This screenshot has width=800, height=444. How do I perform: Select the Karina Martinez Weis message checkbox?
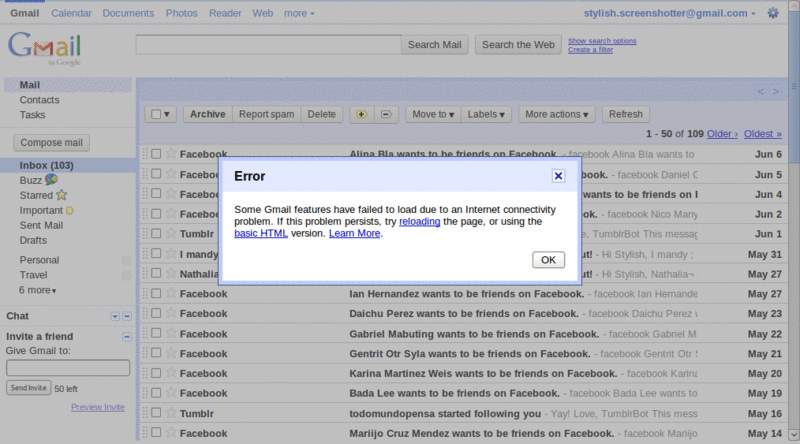[x=156, y=373]
